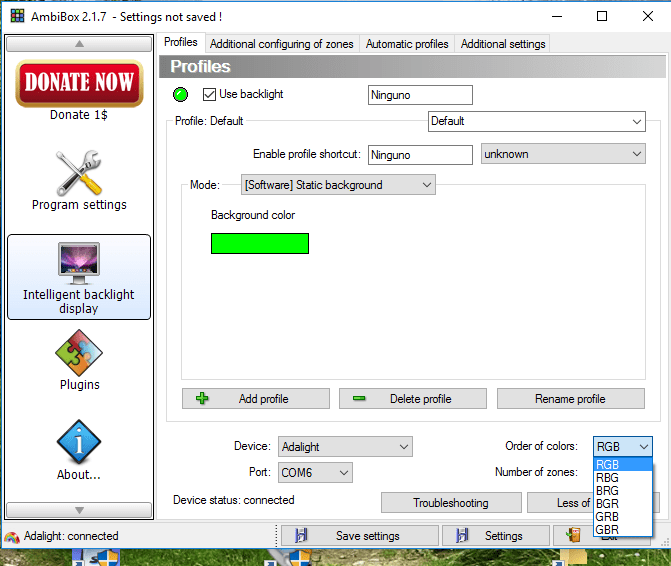The height and width of the screenshot is (566, 671).
Task: Open the About info icon
Action: click(x=79, y=442)
